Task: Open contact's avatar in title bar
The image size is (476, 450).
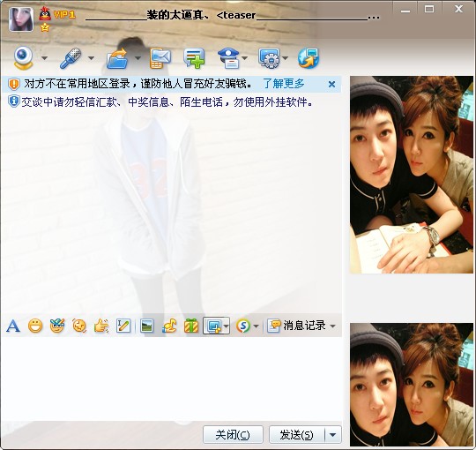Action: [x=21, y=19]
